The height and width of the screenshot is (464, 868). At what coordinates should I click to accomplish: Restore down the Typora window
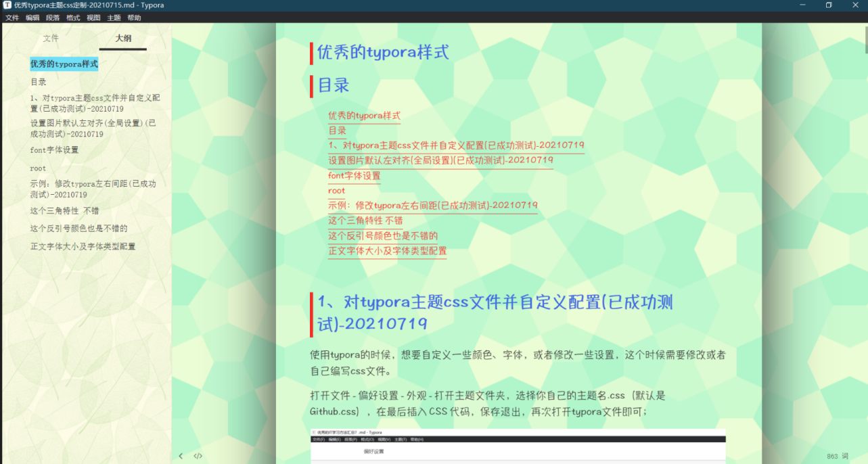point(829,5)
